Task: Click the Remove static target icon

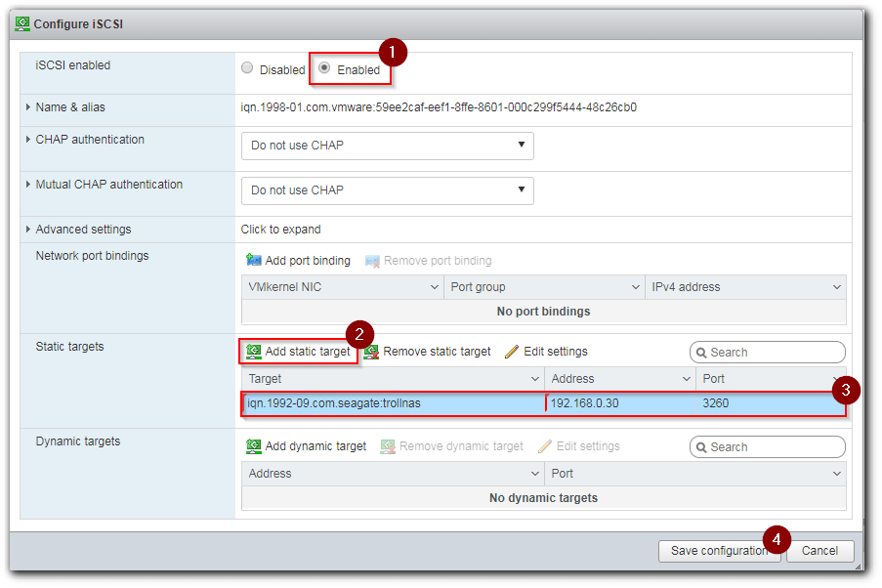Action: pyautogui.click(x=371, y=352)
